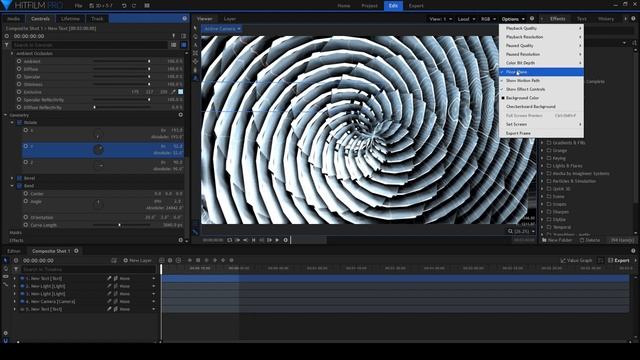Viewport: 640px width, 360px height.
Task: Open the Options dropdown in the viewer
Action: [513, 19]
